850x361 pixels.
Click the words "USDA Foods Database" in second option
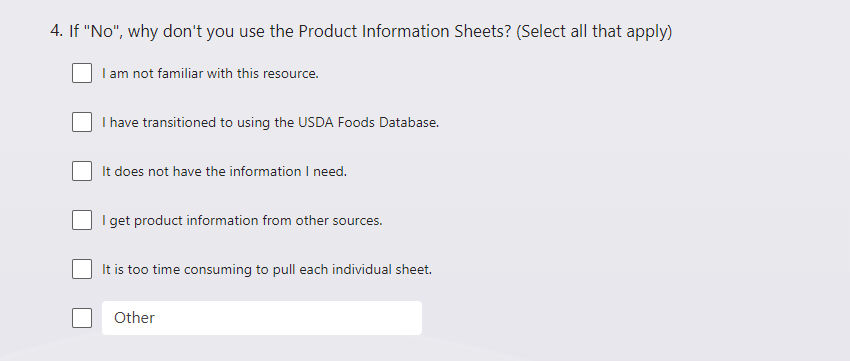pyautogui.click(x=369, y=123)
